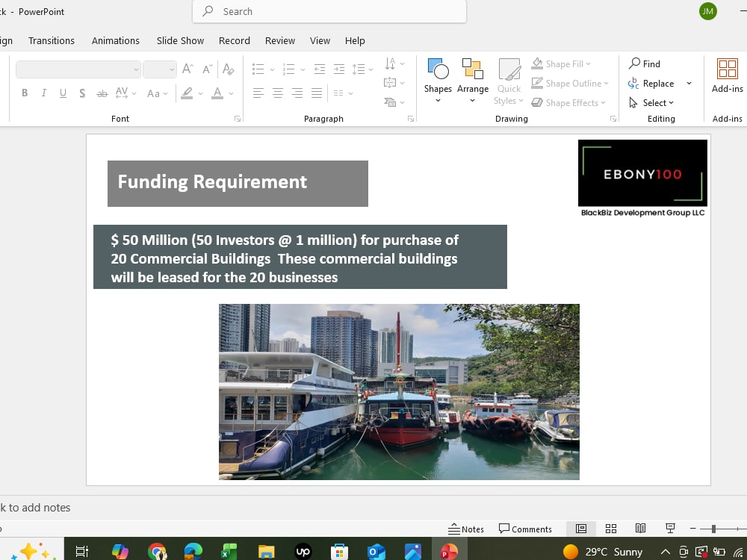Open Columns dropdown

click(343, 93)
